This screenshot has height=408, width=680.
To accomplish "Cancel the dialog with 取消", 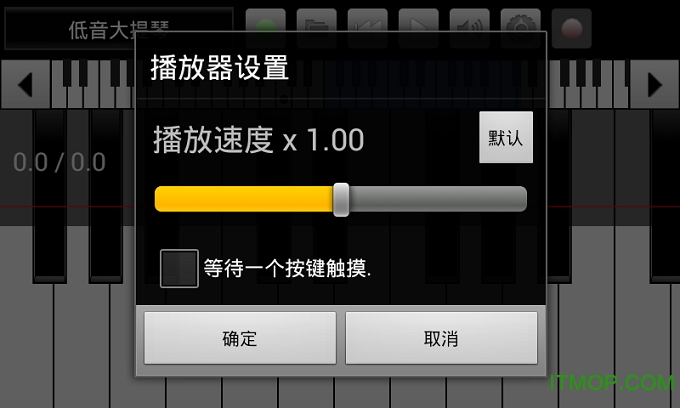I will 441,338.
